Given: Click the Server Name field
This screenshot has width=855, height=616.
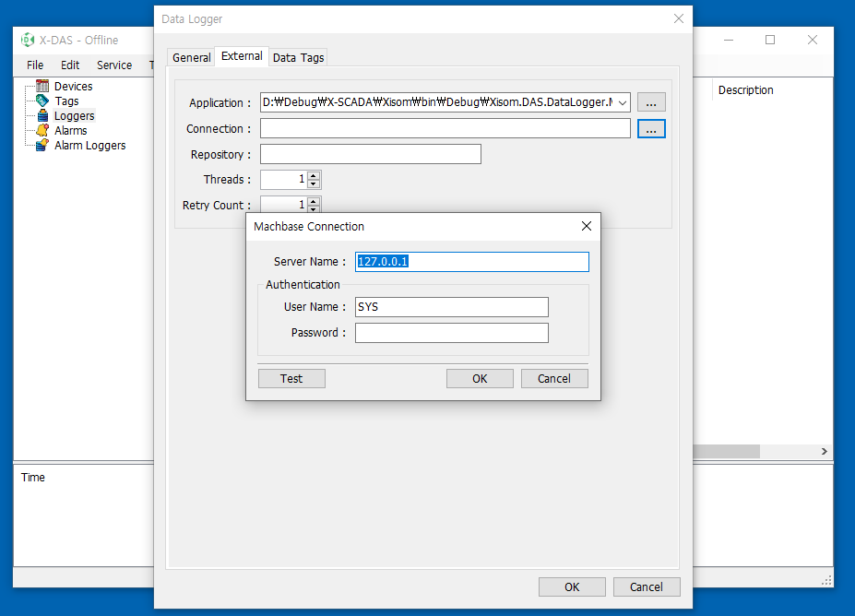Looking at the screenshot, I should click(x=471, y=262).
